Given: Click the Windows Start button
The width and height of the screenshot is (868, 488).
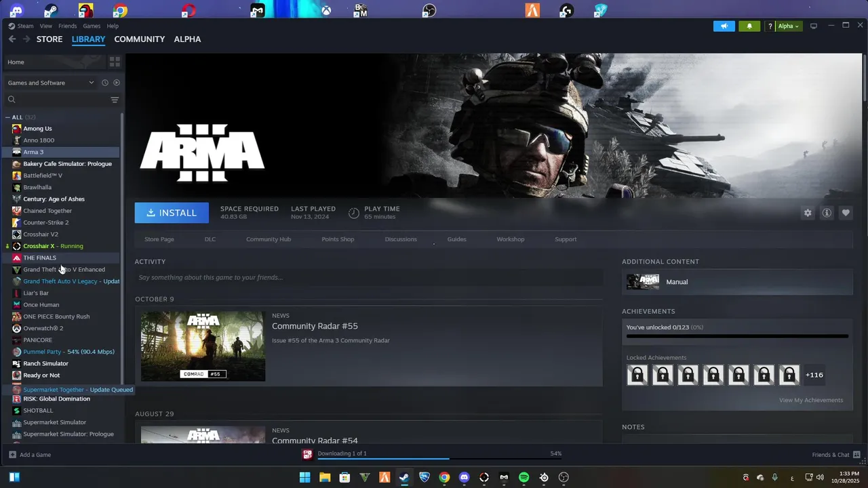Looking at the screenshot, I should coord(305,477).
